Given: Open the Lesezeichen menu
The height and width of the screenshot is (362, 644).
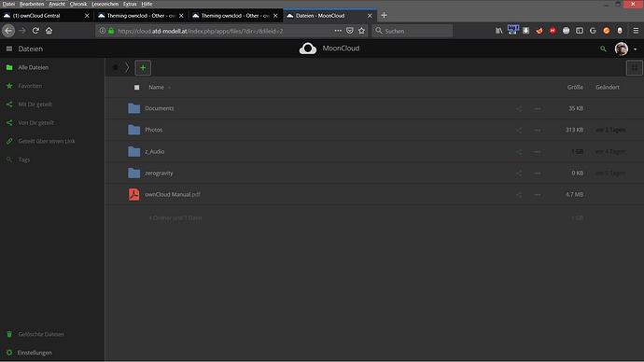Looking at the screenshot, I should coord(105,4).
